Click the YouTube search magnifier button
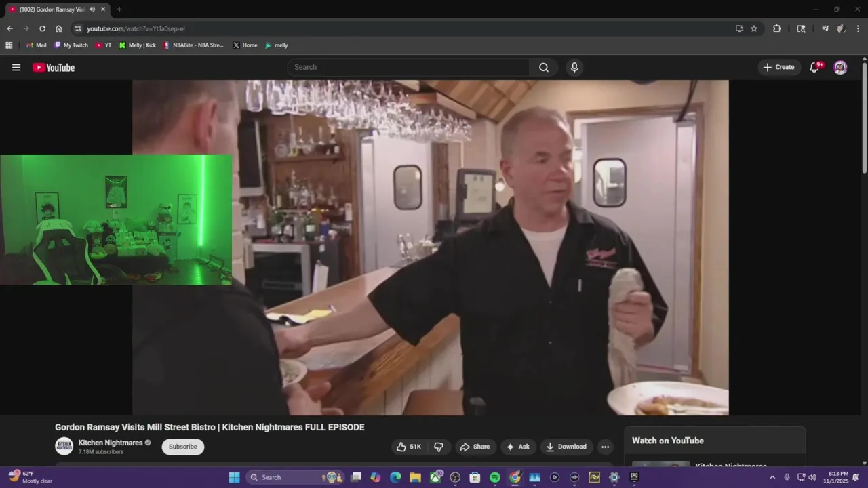 point(544,67)
